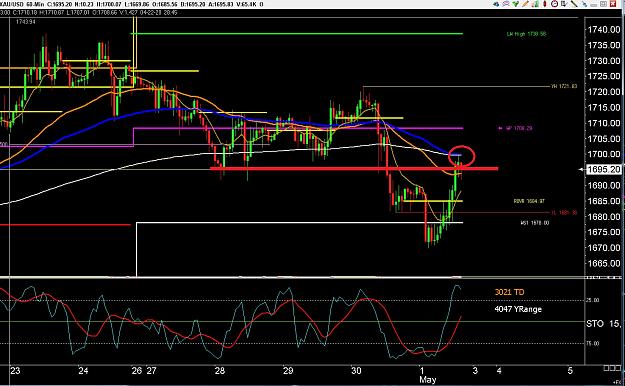Viewport: 625px width, 386px height.
Task: Select the orange pencil drawing tool
Action: pyautogui.click(x=525, y=4)
